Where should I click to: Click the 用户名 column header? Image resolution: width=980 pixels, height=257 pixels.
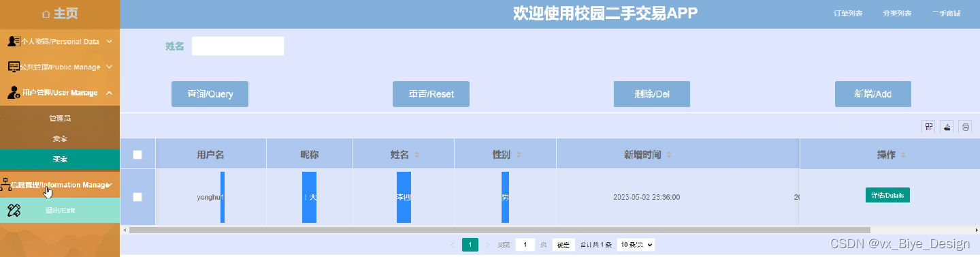coord(210,155)
